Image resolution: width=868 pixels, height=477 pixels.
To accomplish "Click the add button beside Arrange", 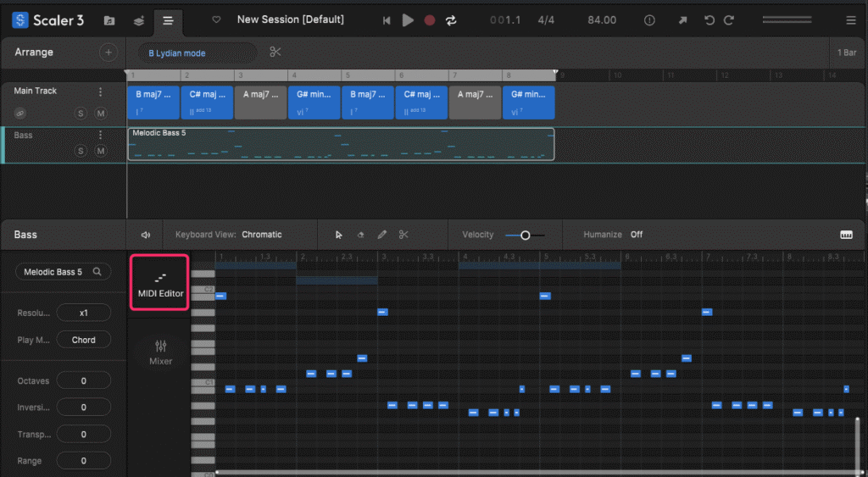I will tap(108, 53).
